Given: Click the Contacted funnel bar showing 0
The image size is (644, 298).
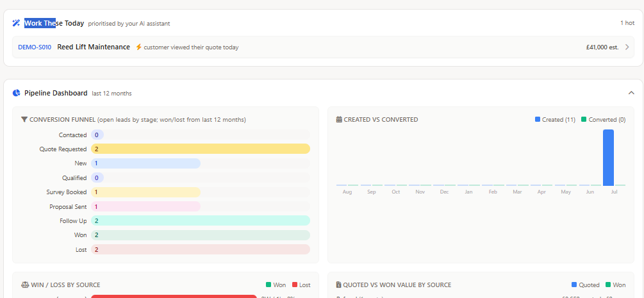Looking at the screenshot, I should coord(97,135).
